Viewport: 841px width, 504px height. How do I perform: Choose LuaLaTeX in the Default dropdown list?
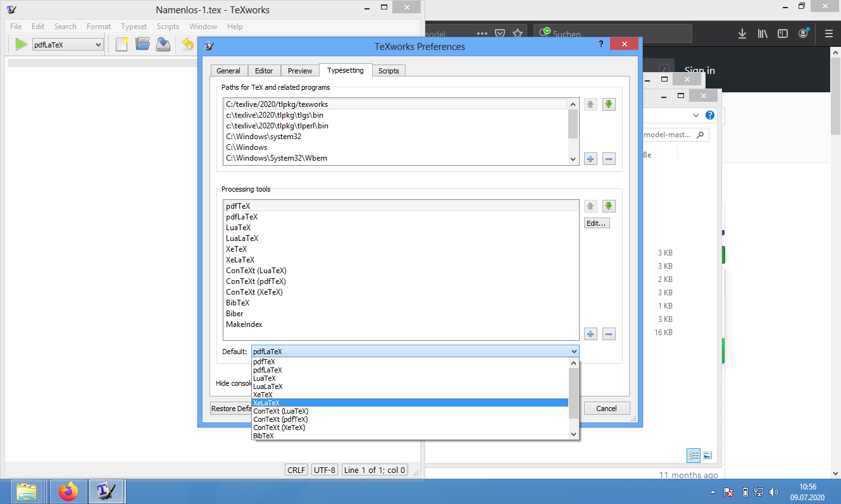click(x=410, y=386)
